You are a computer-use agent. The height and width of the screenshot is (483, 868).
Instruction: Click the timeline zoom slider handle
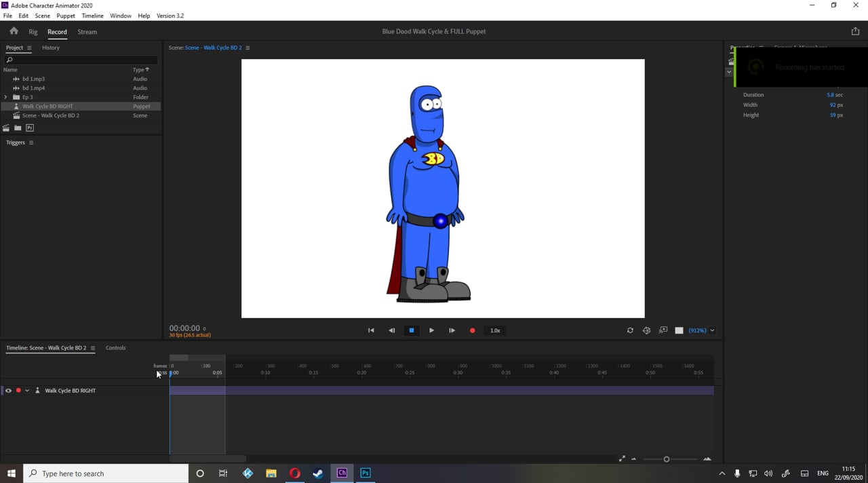tap(667, 459)
